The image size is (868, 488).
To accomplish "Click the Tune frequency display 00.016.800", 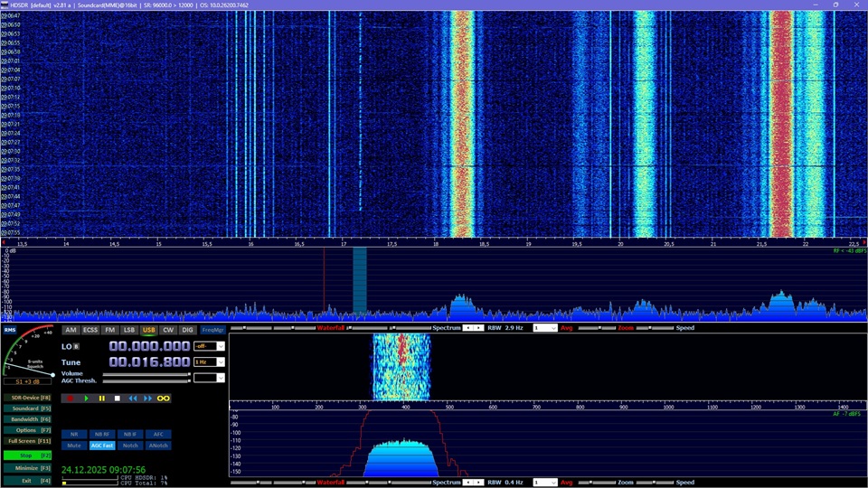I will pos(149,361).
